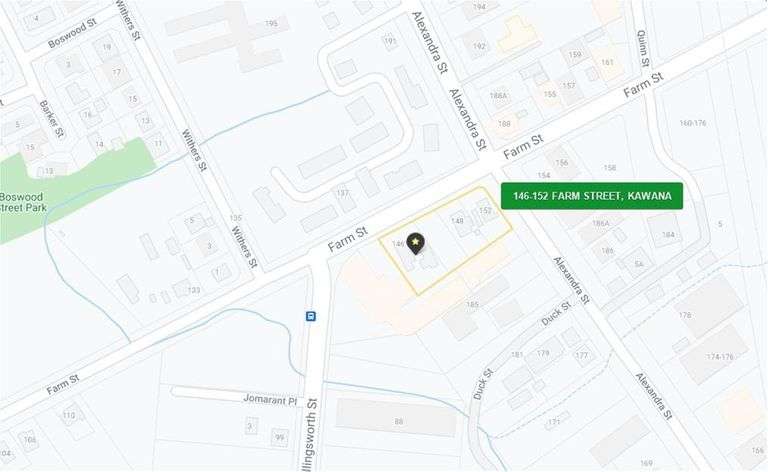Select lot 110 on lower Farm St
This screenshot has width=768, height=472.
pos(69,415)
